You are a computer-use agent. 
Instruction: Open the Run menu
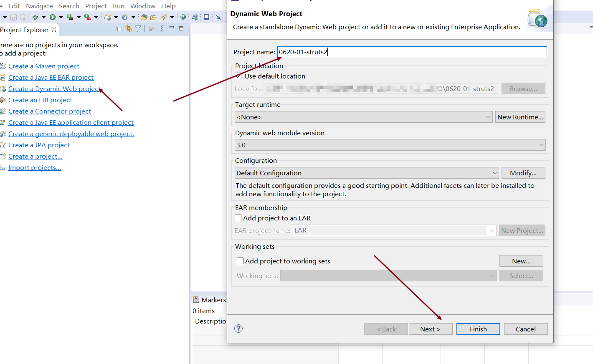119,6
